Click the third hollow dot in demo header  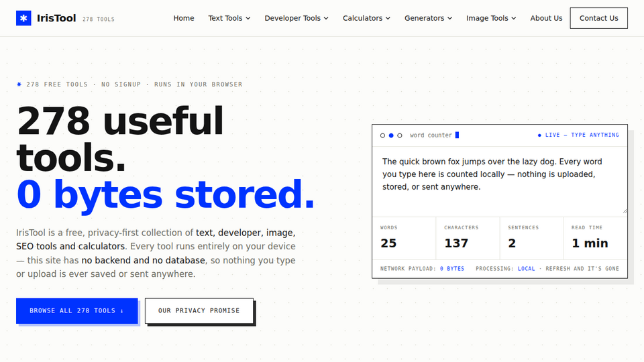coord(400,135)
